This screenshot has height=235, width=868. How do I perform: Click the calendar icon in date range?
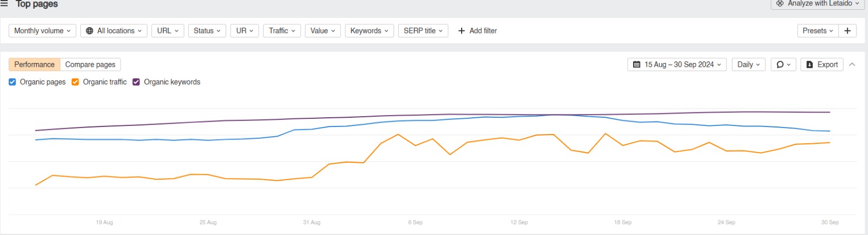tap(637, 65)
